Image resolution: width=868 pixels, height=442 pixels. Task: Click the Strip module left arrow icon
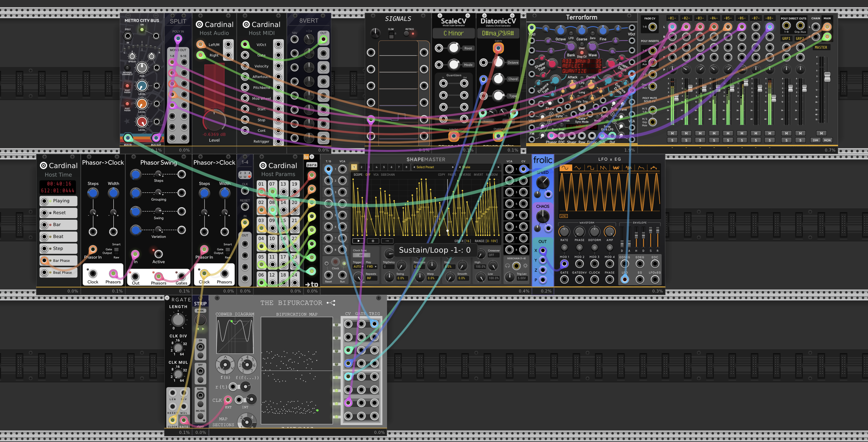click(198, 329)
